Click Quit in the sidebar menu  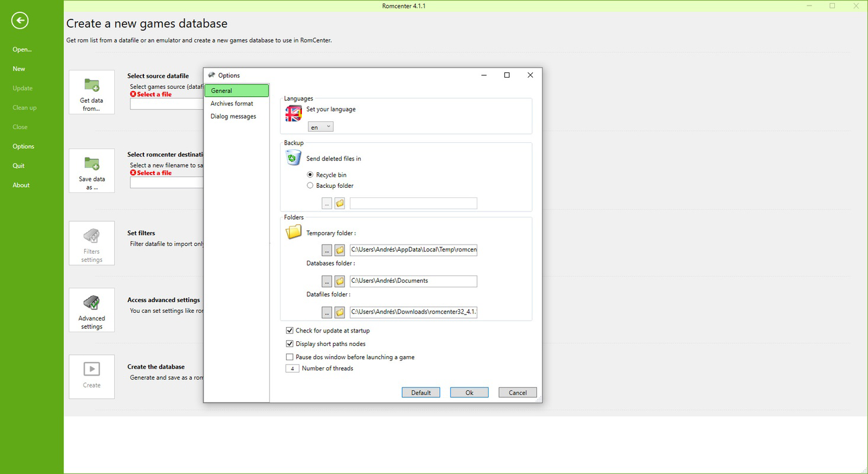pos(18,166)
